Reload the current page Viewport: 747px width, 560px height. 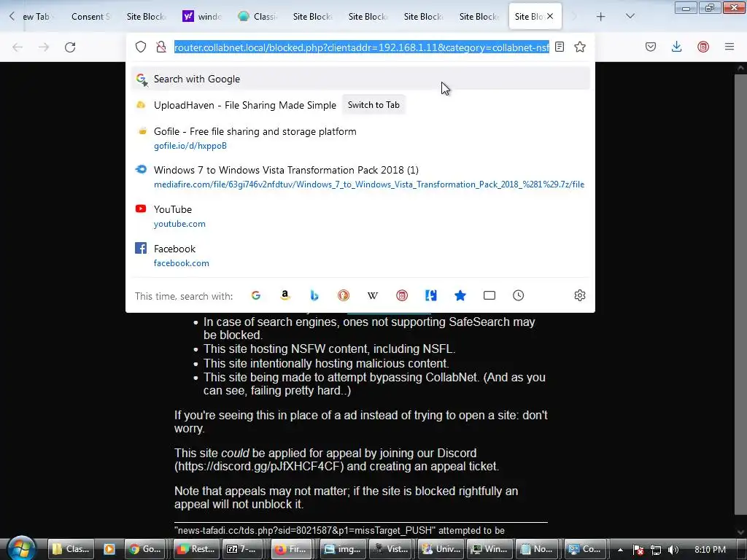point(70,47)
